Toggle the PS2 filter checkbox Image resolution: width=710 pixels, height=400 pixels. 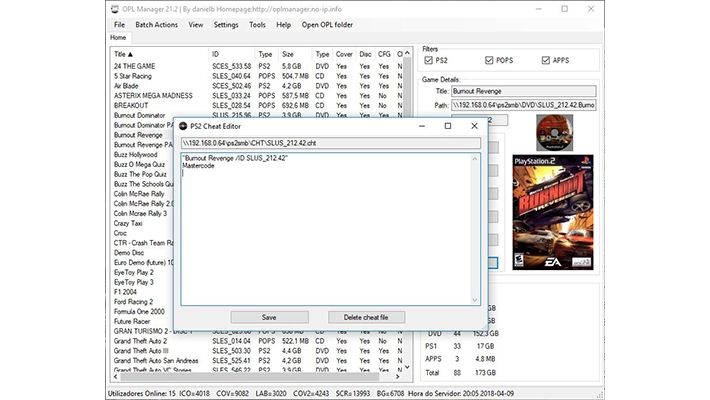[429, 60]
